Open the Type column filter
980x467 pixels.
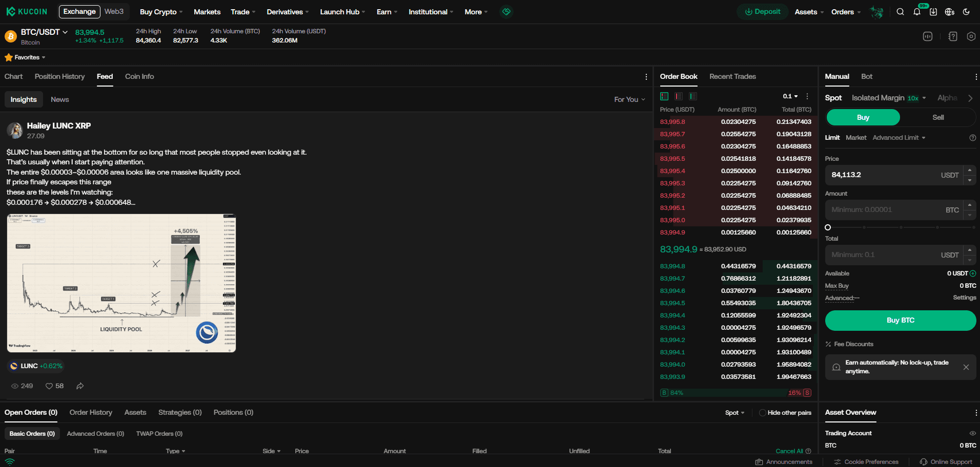click(x=175, y=451)
